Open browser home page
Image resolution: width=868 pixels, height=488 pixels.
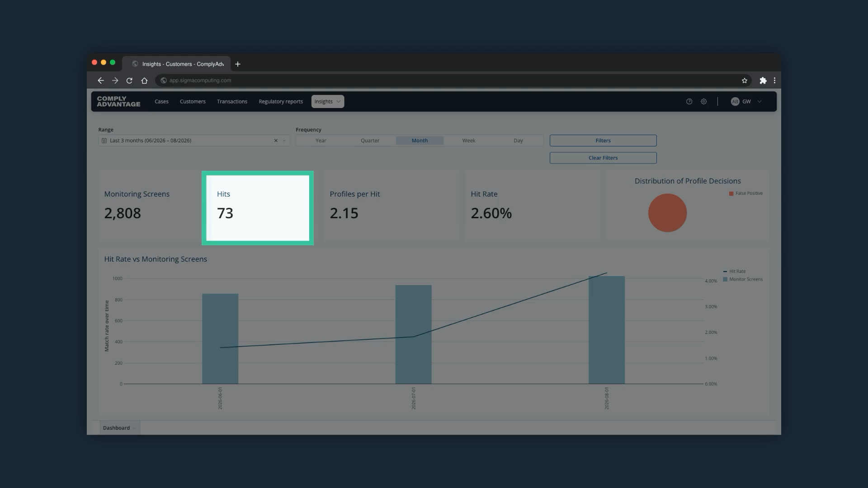[x=144, y=80]
